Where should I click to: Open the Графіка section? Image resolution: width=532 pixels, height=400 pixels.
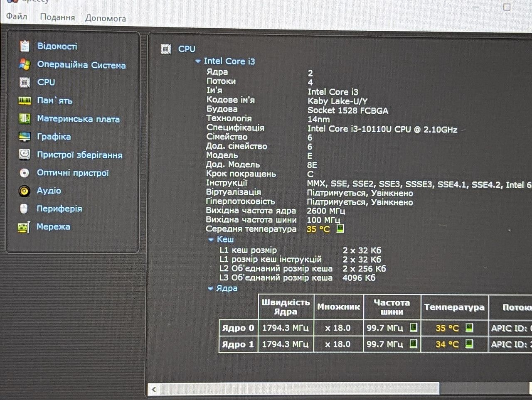(54, 137)
